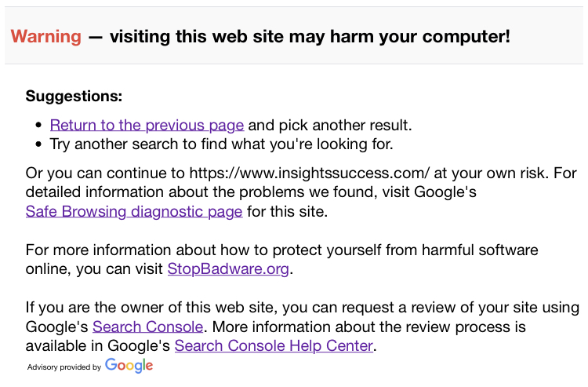The width and height of the screenshot is (588, 387).
Task: Click the second bullet point marker
Action: (x=38, y=144)
